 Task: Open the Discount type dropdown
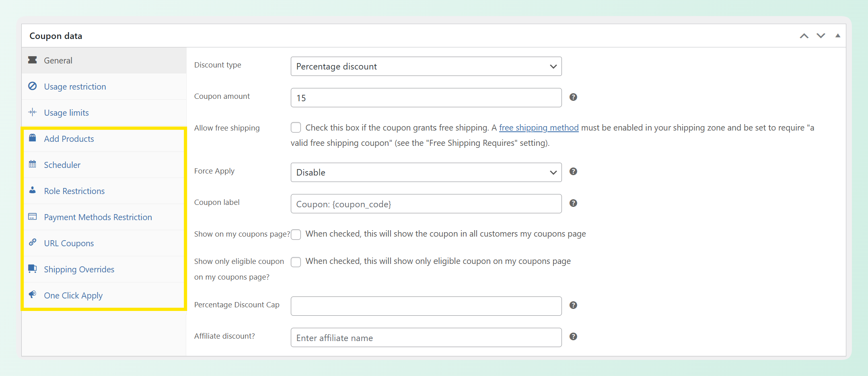click(426, 66)
